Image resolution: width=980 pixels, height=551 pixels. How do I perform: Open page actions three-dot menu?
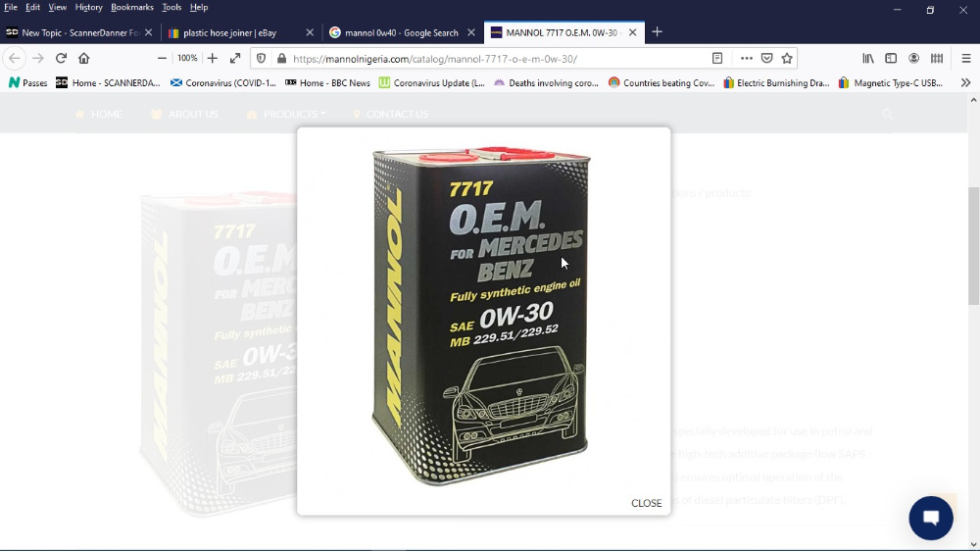(746, 58)
